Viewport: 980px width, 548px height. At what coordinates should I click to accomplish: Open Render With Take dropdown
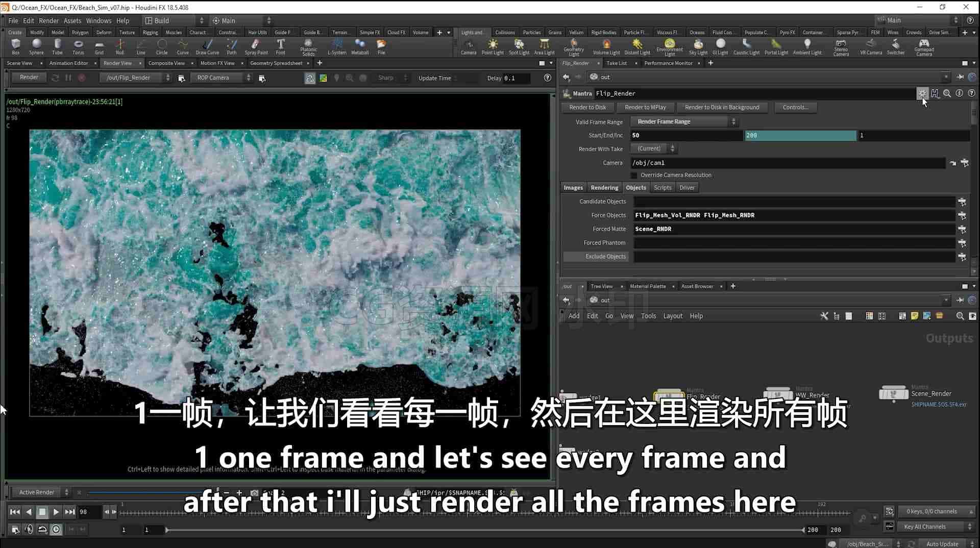[653, 148]
